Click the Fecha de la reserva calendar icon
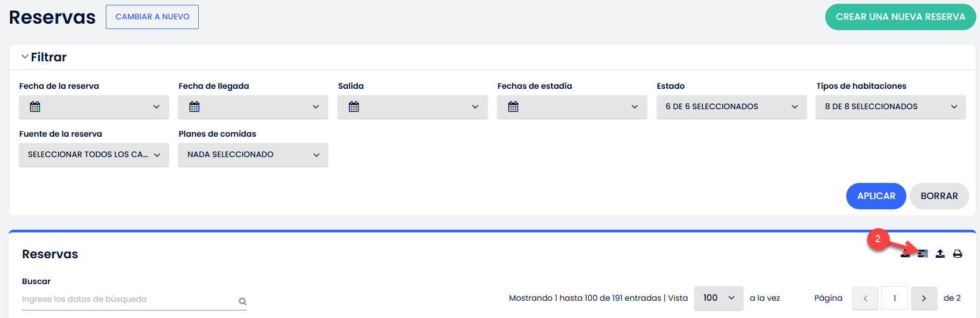Screen dimensions: 980x318 pyautogui.click(x=35, y=107)
